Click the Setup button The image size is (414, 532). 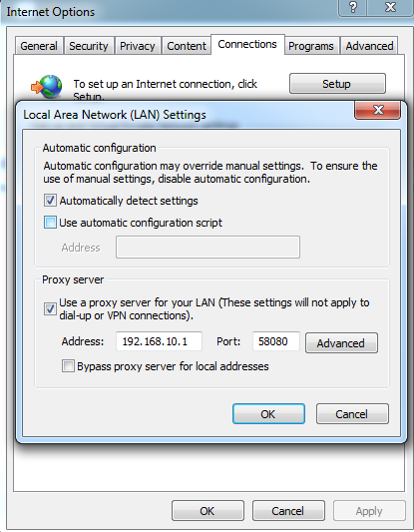click(x=337, y=84)
